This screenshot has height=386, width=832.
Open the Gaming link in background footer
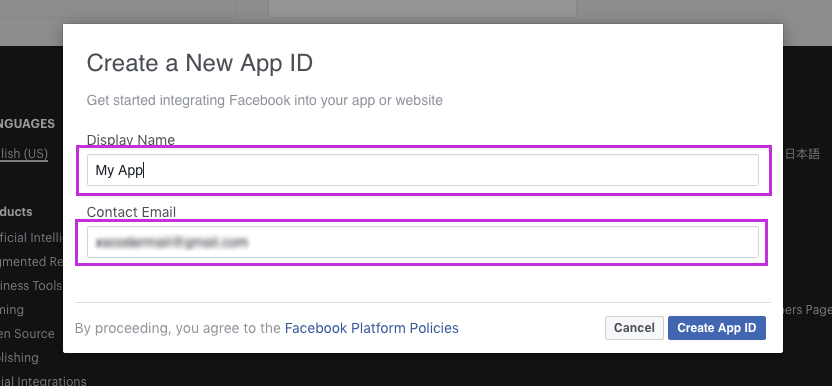12,310
